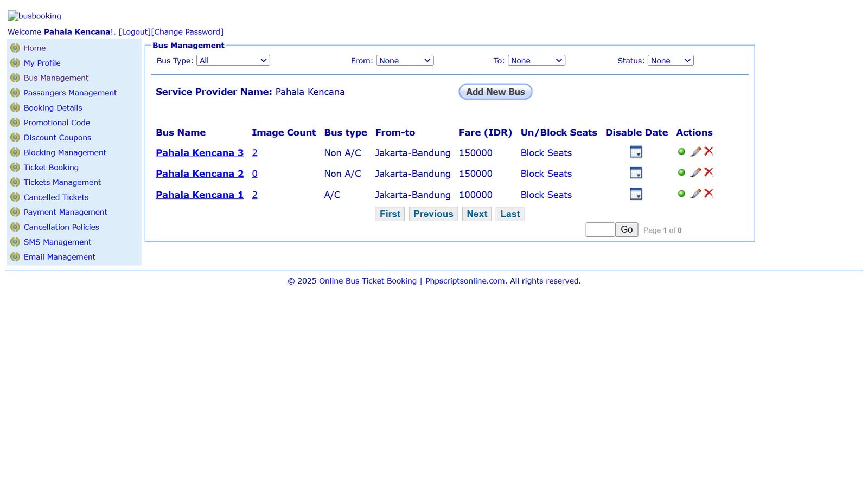Open the Pahala Kencana 2 bus link
The width and height of the screenshot is (868, 488).
[x=200, y=174]
